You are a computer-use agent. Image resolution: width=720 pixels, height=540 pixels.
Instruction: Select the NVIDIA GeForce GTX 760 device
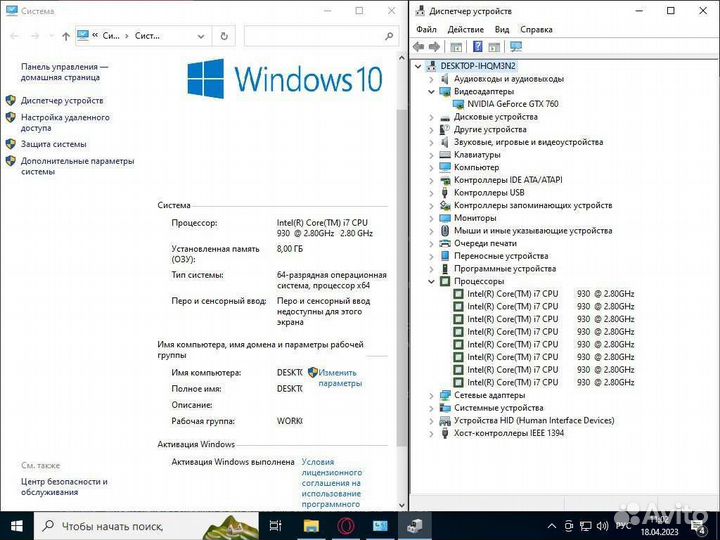tap(512, 104)
